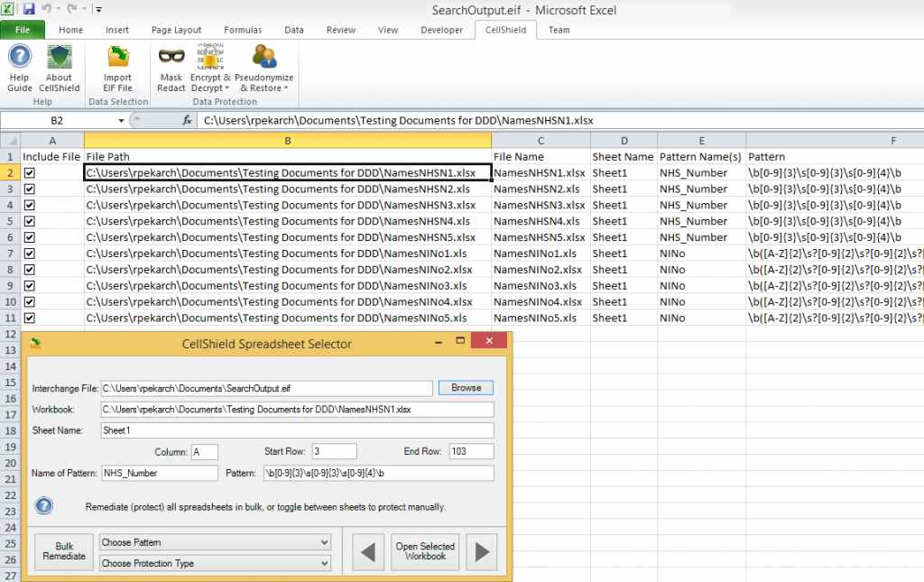The width and height of the screenshot is (924, 582).
Task: Click the Start Row input field
Action: (x=334, y=451)
